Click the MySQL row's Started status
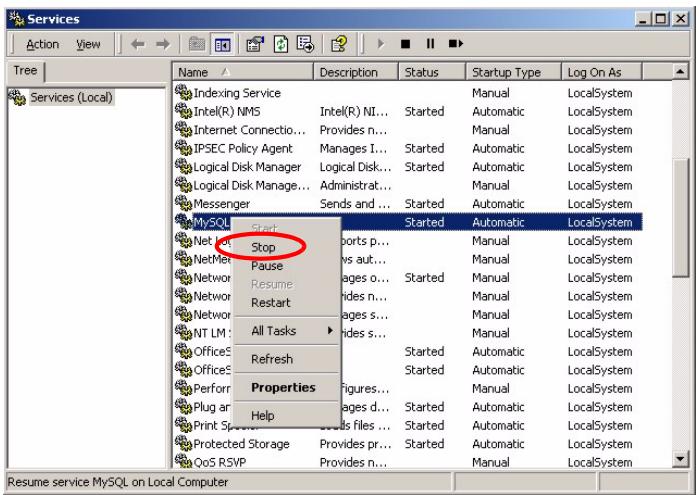 coord(424,222)
